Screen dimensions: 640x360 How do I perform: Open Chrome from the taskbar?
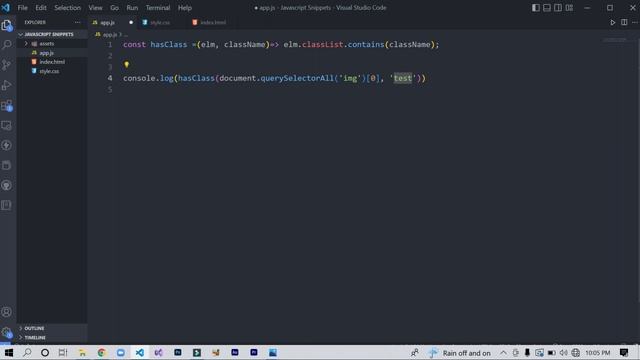tap(101, 352)
